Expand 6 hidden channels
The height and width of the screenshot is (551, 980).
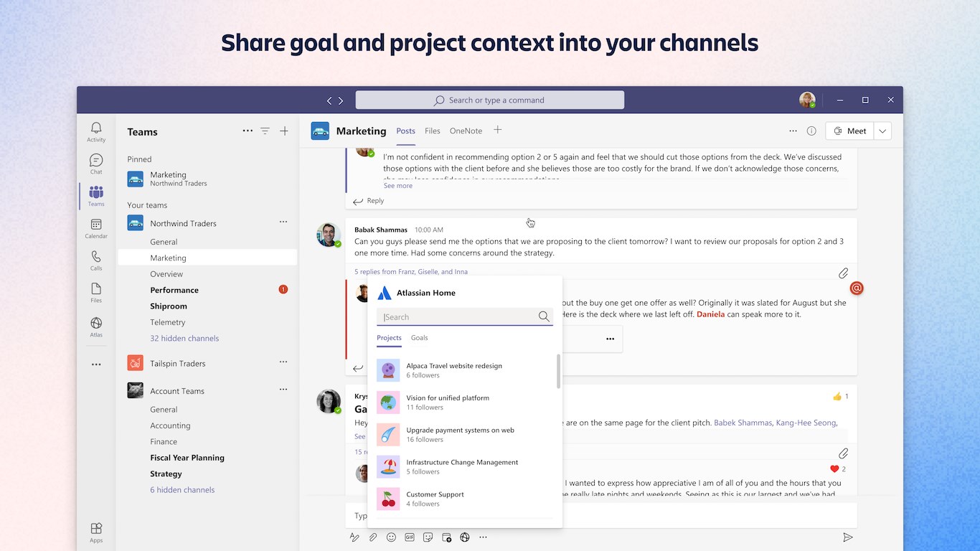tap(182, 490)
